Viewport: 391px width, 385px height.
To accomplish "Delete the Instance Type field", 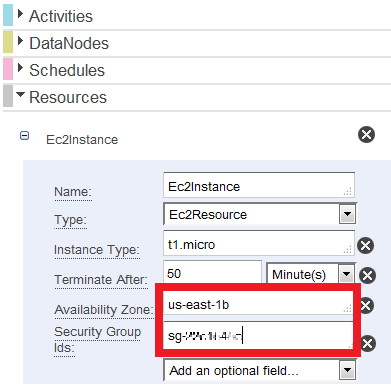I will [366, 246].
